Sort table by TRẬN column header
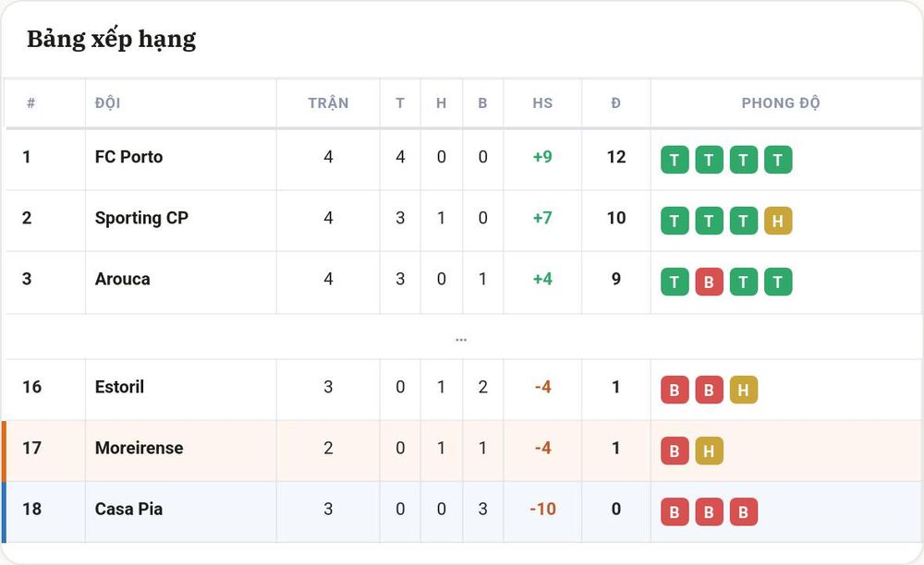Image resolution: width=924 pixels, height=565 pixels. click(328, 103)
